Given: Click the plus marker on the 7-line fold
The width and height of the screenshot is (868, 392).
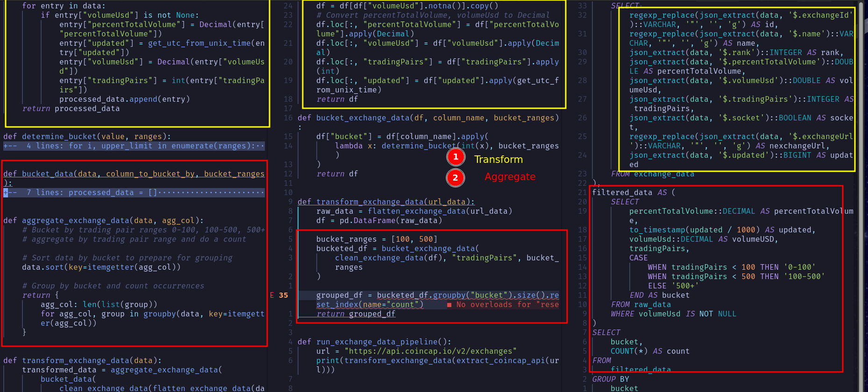Looking at the screenshot, I should tap(6, 193).
